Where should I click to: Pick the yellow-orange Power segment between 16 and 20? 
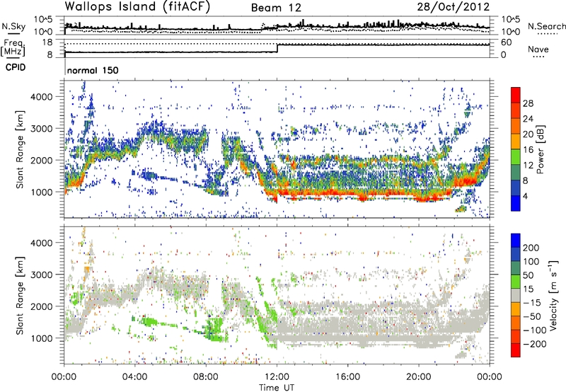point(516,142)
